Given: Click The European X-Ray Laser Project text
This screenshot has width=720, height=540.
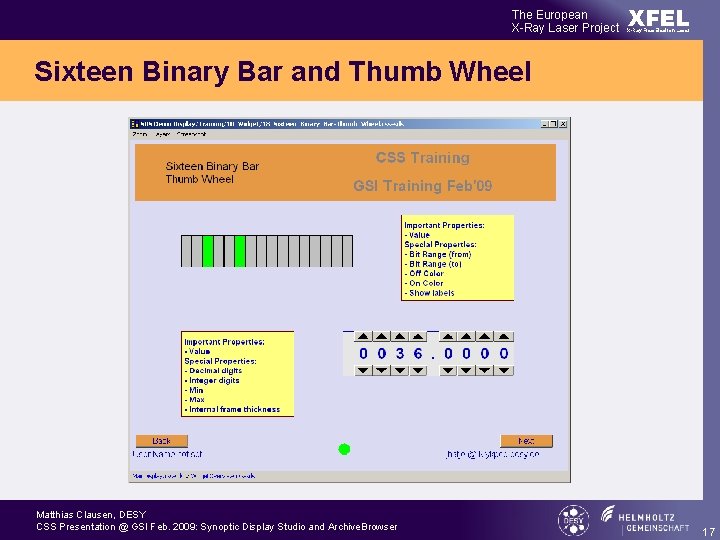Looking at the screenshot, I should [x=565, y=21].
